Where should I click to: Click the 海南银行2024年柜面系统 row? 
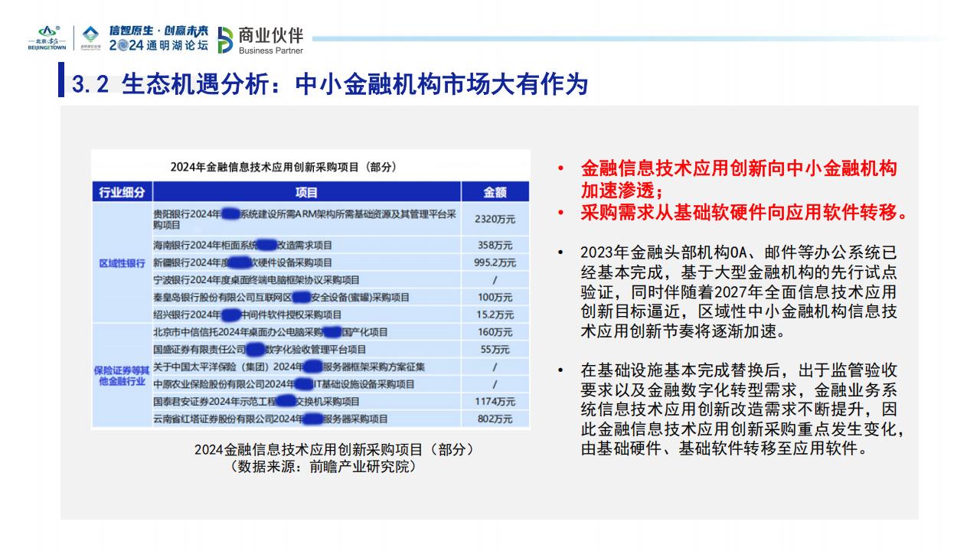[x=306, y=245]
